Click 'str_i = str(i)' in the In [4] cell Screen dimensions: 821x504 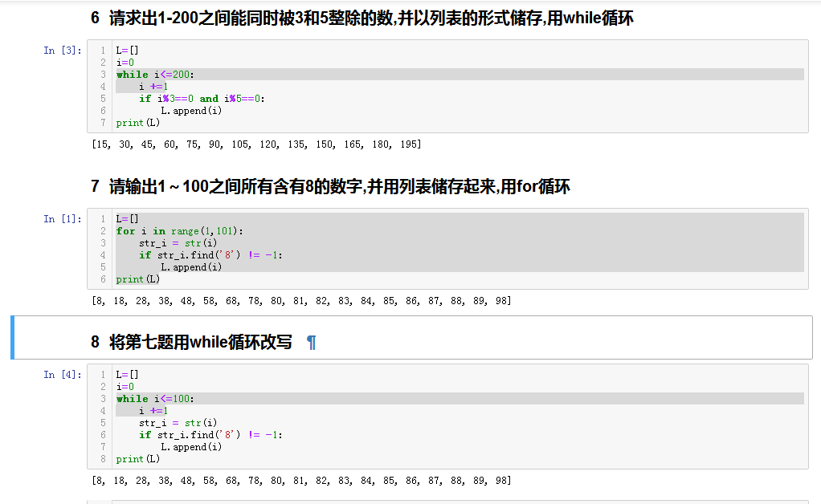[178, 422]
